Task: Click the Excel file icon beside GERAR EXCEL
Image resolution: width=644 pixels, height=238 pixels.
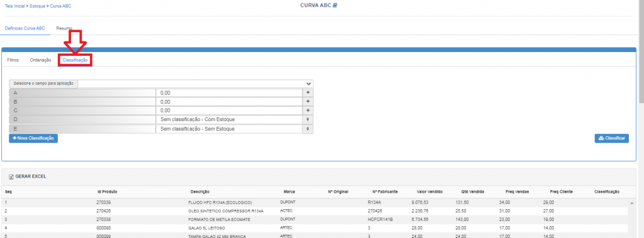Action: (11, 176)
